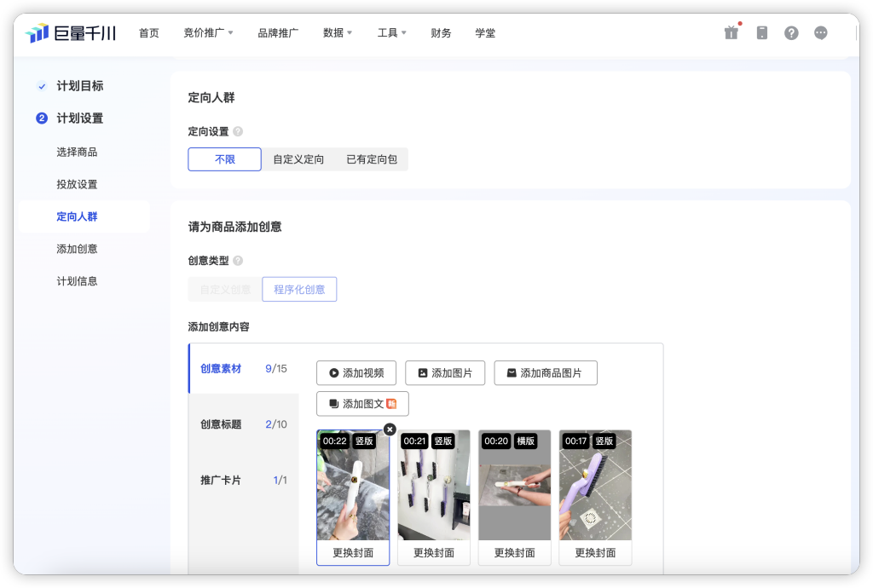Open the 数据 dropdown menu
This screenshot has width=873, height=588.
[x=337, y=33]
